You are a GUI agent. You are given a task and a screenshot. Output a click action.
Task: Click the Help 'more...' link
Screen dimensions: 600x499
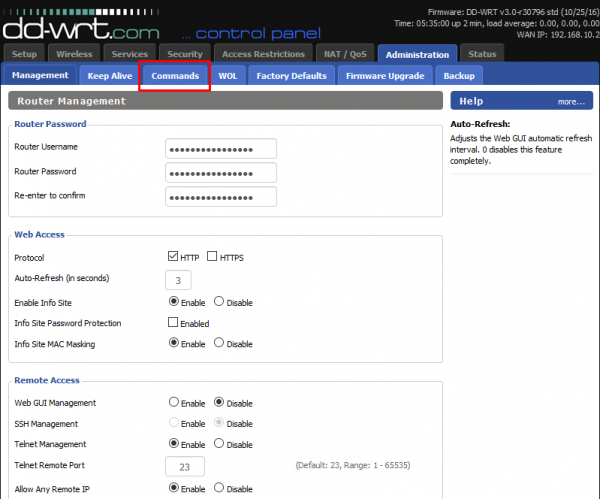point(571,102)
